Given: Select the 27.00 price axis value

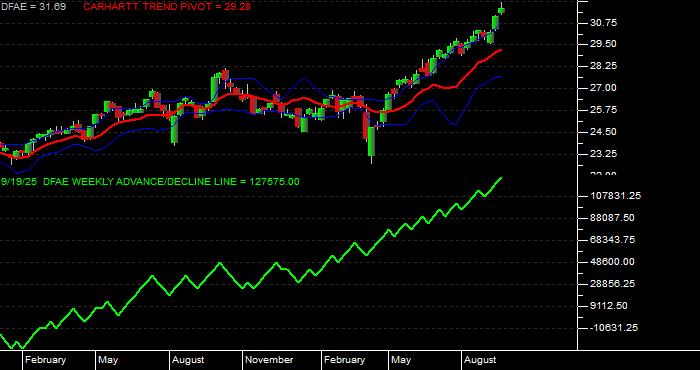Looking at the screenshot, I should coord(604,88).
